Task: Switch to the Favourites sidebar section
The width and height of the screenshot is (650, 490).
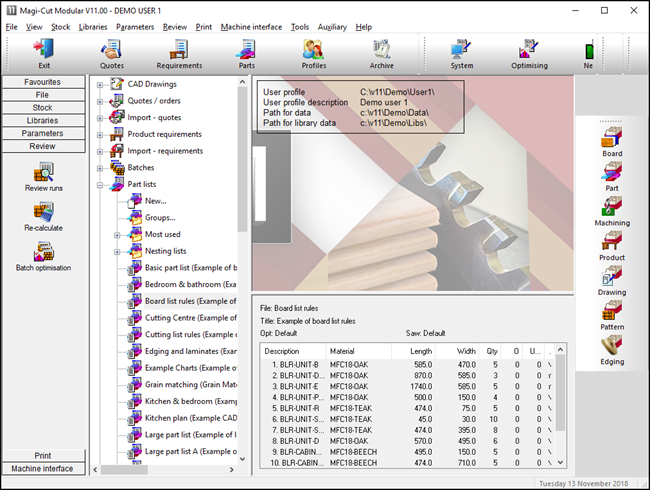Action: coord(42,81)
